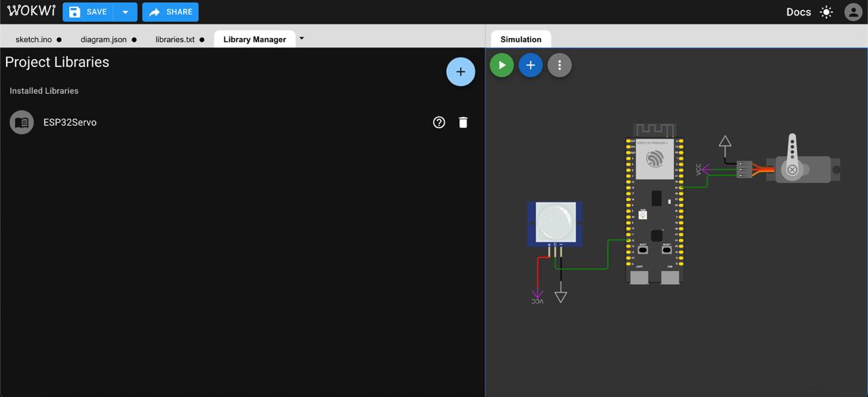Open the Docs link
The height and width of the screenshot is (397, 868).
pos(798,12)
